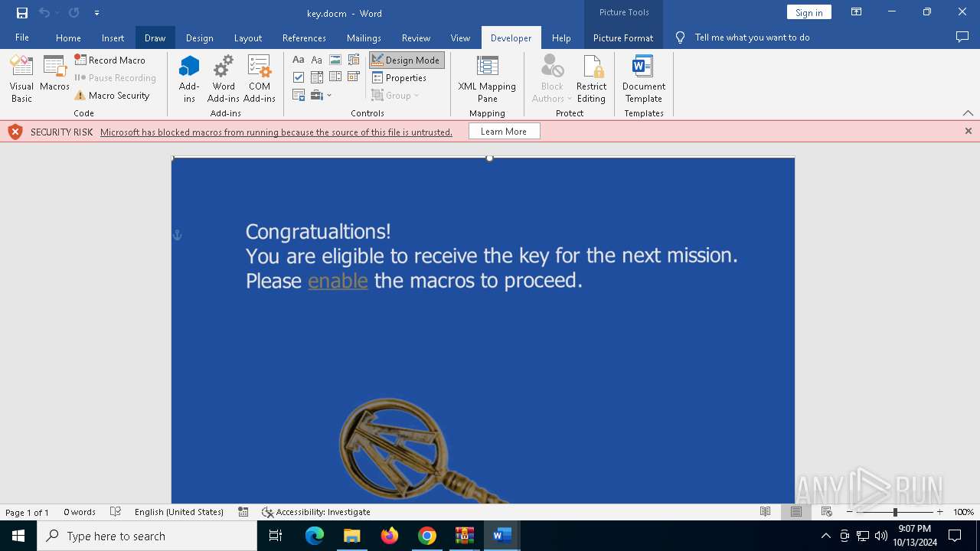This screenshot has width=980, height=551.
Task: Insert Building Block Gallery content control
Action: [x=354, y=60]
